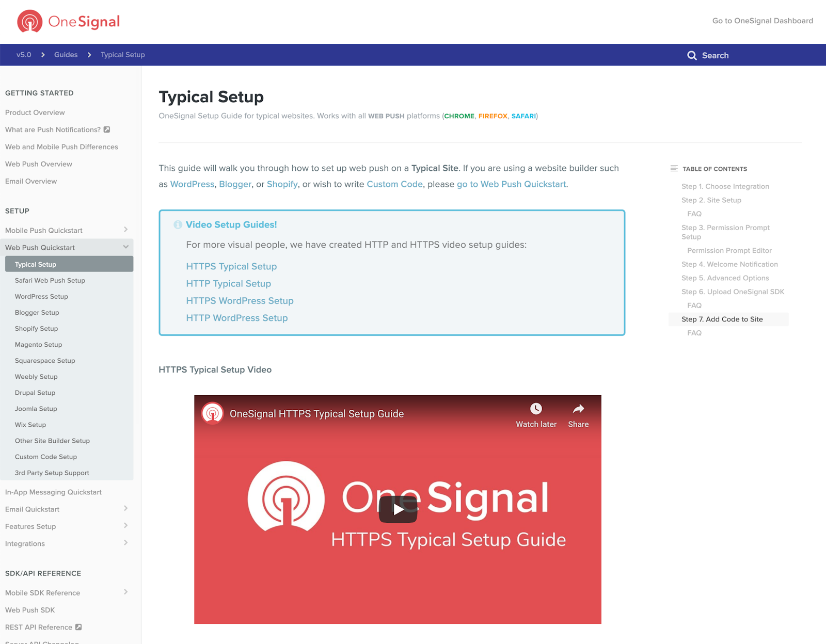Open Web Push Overview page
826x644 pixels.
[39, 164]
